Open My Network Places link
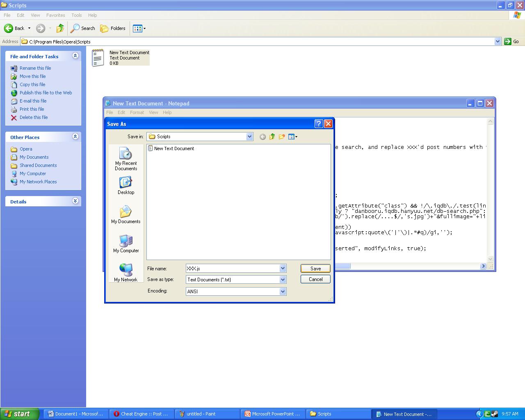 pyautogui.click(x=38, y=182)
